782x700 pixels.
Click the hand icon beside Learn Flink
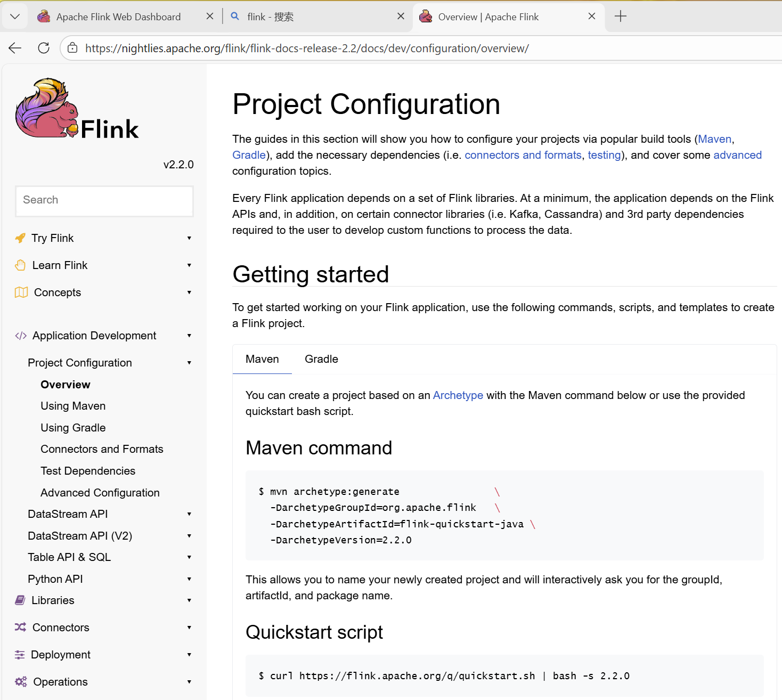(x=20, y=265)
